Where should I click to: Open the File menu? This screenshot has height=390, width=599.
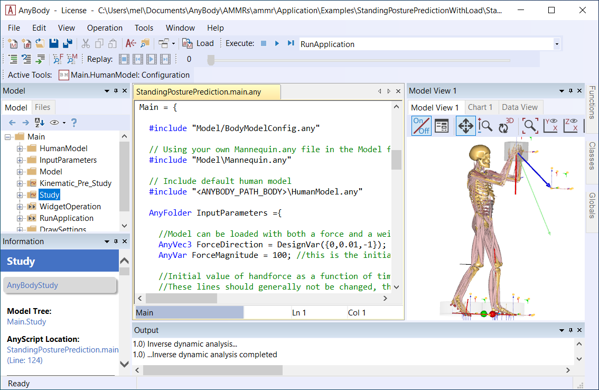(14, 28)
